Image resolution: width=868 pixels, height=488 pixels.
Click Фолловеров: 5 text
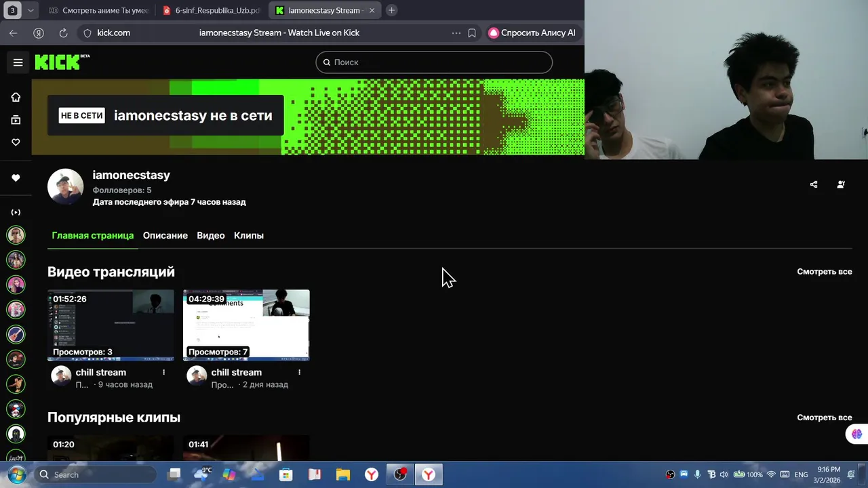pos(122,190)
